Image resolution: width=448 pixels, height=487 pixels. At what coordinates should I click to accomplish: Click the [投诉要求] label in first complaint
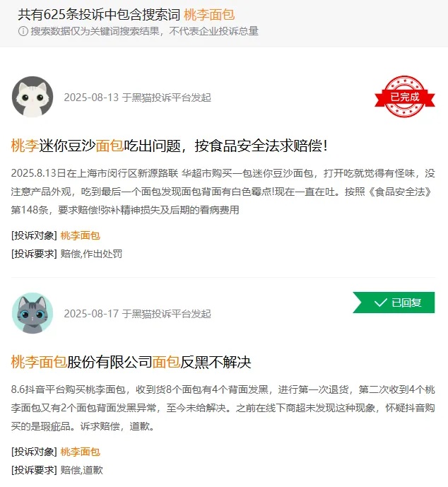[34, 254]
